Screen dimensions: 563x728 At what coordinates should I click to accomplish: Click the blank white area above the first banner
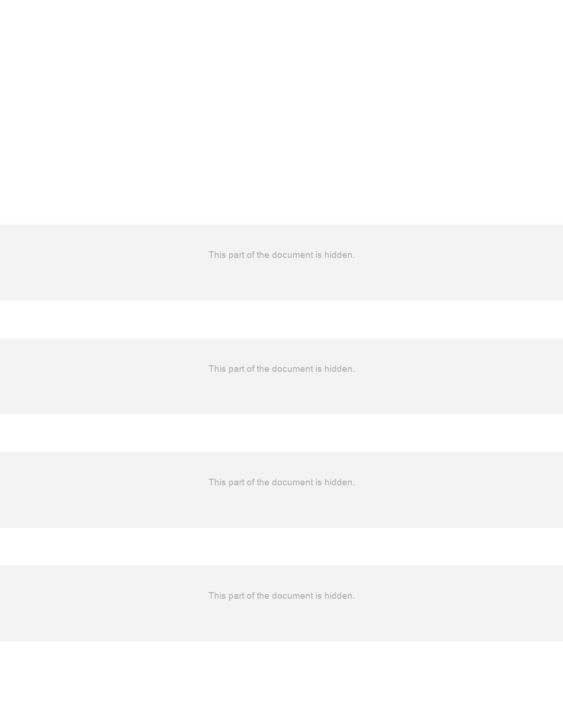(x=281, y=112)
